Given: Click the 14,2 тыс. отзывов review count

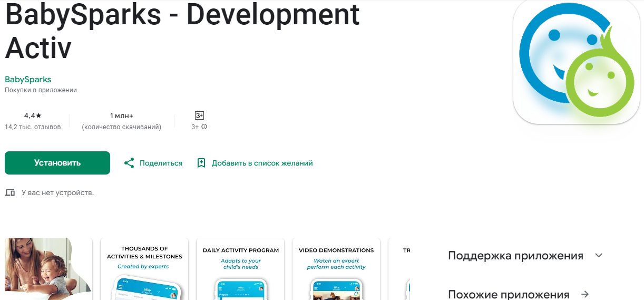Looking at the screenshot, I should tap(33, 127).
